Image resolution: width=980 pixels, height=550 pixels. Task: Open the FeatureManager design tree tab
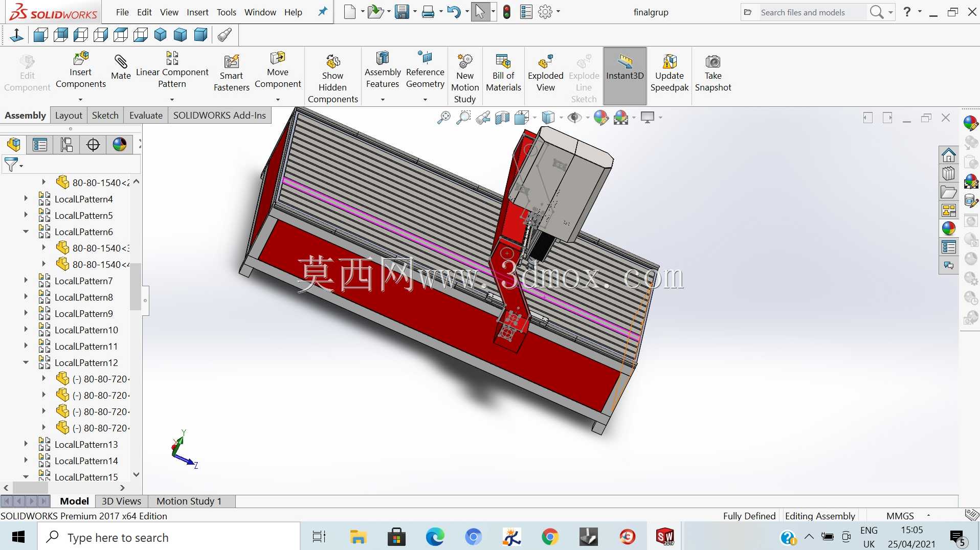(x=14, y=145)
